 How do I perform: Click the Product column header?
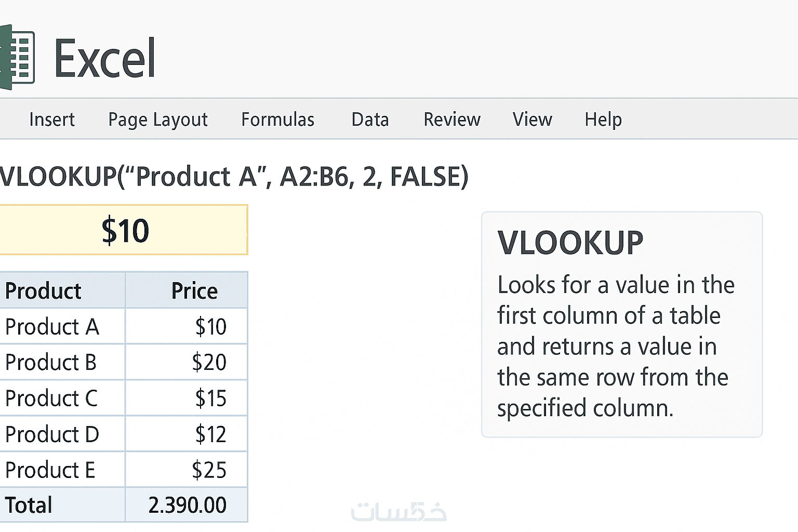pos(61,291)
